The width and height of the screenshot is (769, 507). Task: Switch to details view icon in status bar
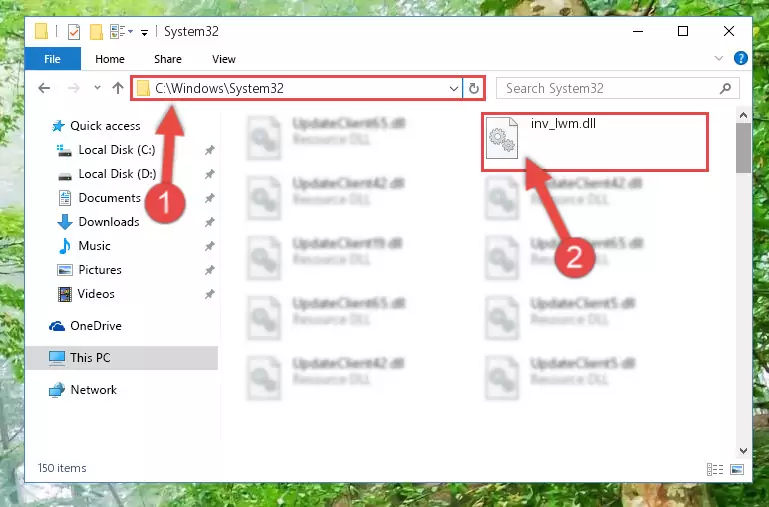tap(715, 469)
